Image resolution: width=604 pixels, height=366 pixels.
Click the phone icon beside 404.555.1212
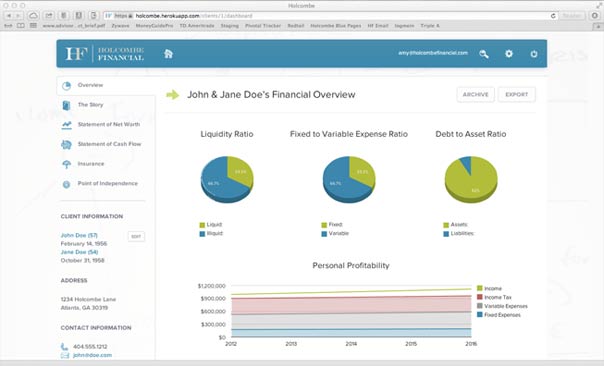click(64, 347)
